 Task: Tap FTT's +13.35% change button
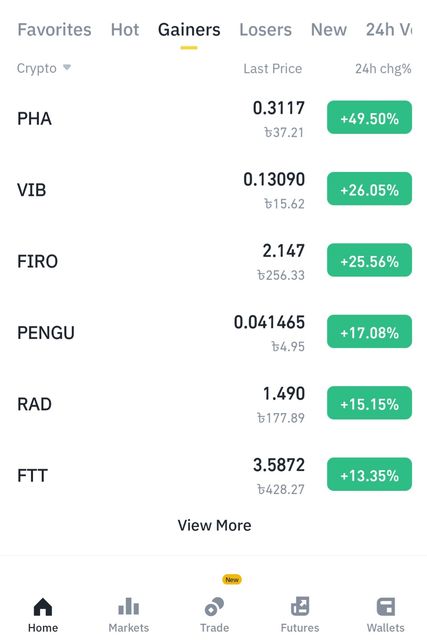coord(369,474)
